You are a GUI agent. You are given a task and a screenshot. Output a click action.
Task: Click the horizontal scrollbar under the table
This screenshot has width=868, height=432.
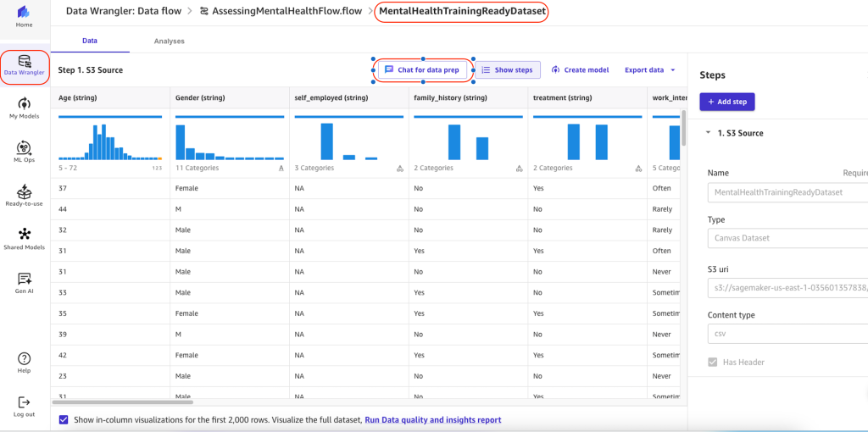[123, 402]
